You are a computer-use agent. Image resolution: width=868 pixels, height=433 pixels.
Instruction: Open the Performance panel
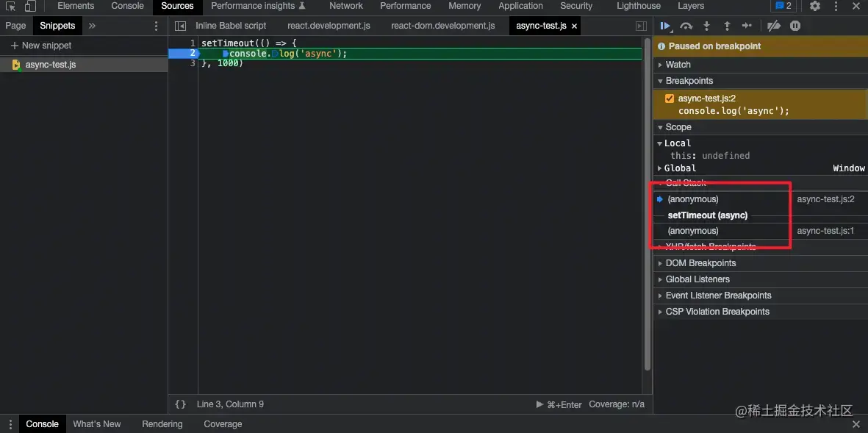(x=405, y=6)
